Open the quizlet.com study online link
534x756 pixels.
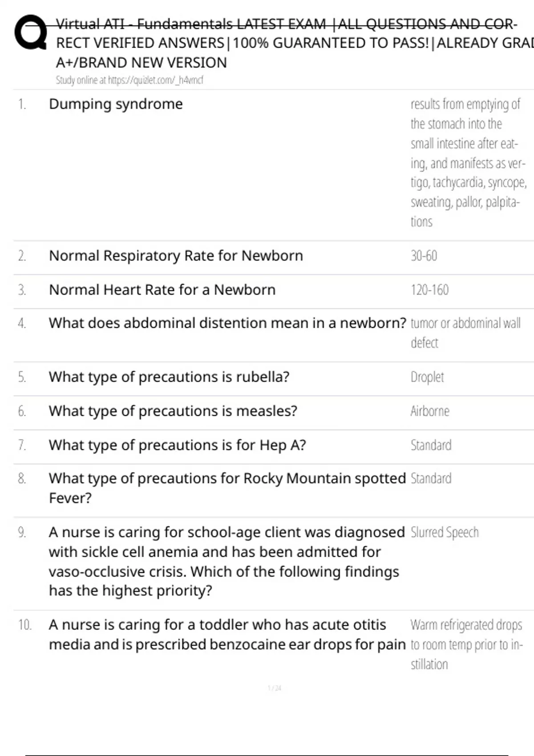pyautogui.click(x=129, y=80)
